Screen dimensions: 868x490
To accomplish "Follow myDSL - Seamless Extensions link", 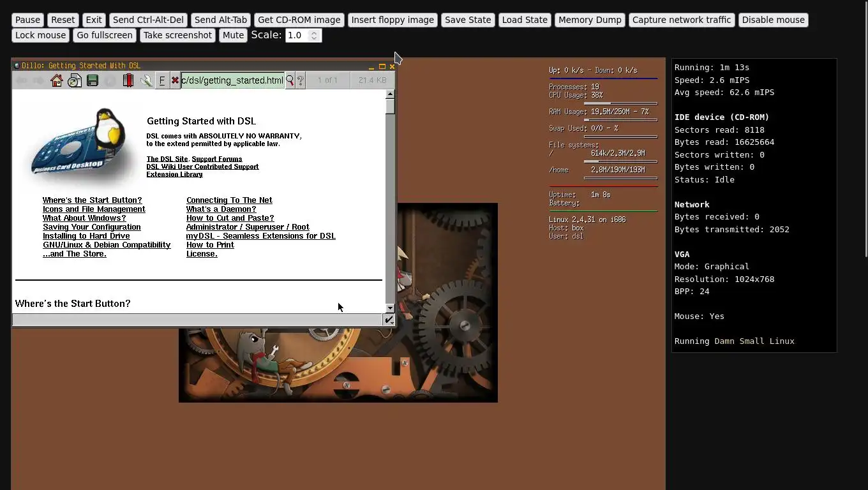I will [x=260, y=236].
